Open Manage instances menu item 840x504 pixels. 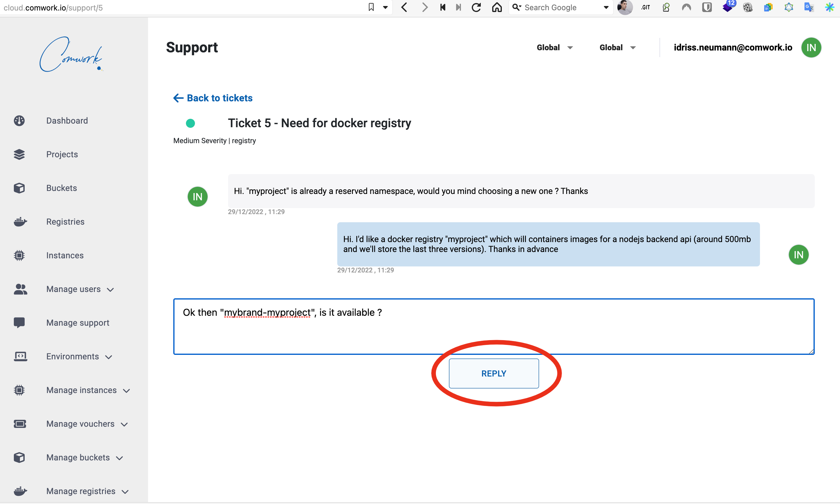(x=82, y=390)
